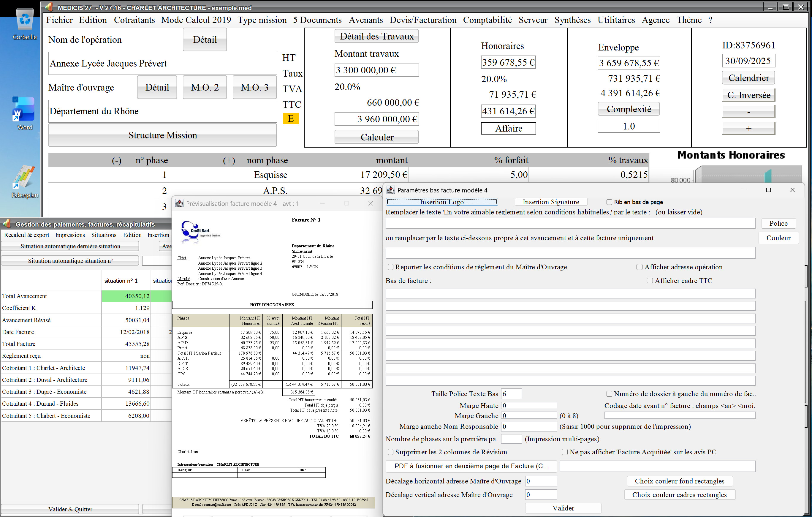Viewport: 812px width, 517px height.
Task: Click the M.O. 2 button
Action: point(205,87)
